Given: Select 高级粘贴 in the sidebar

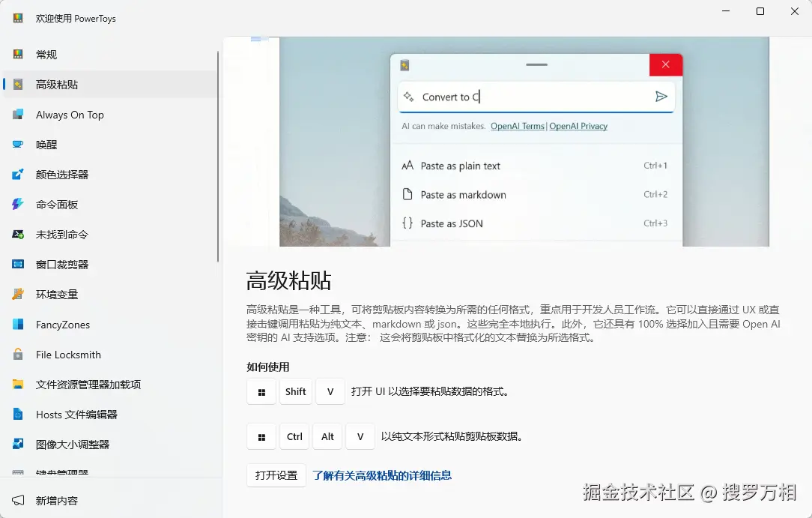Looking at the screenshot, I should tap(110, 85).
